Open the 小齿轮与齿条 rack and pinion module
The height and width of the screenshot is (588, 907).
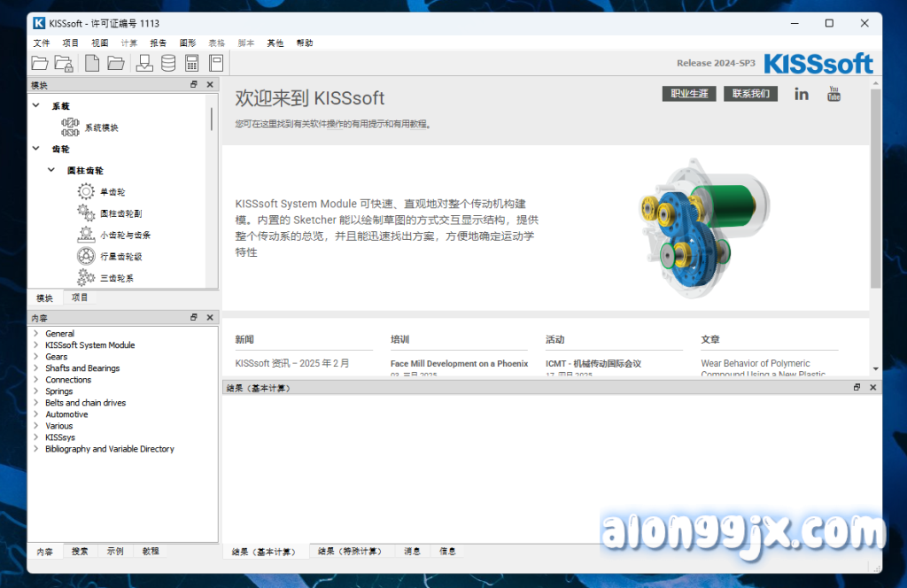86,235
